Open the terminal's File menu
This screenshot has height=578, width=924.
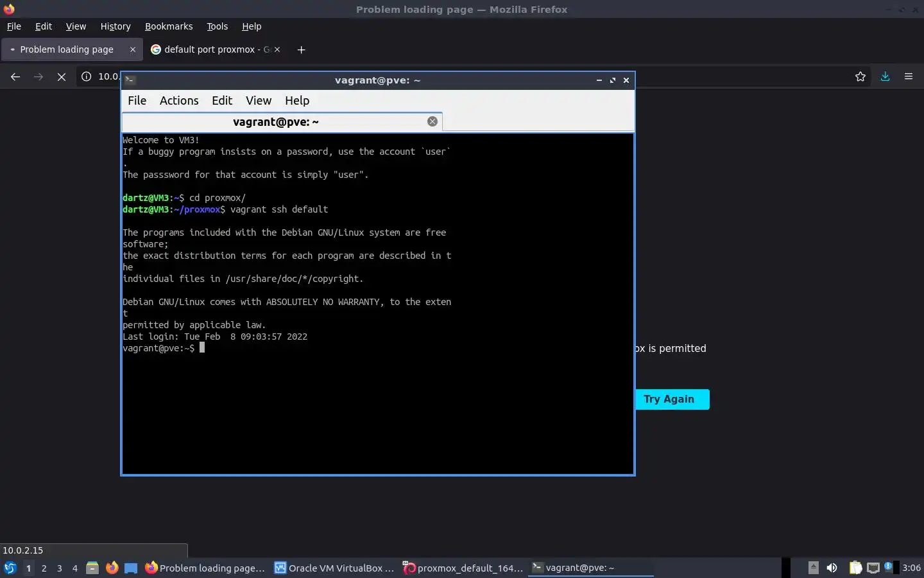click(137, 101)
